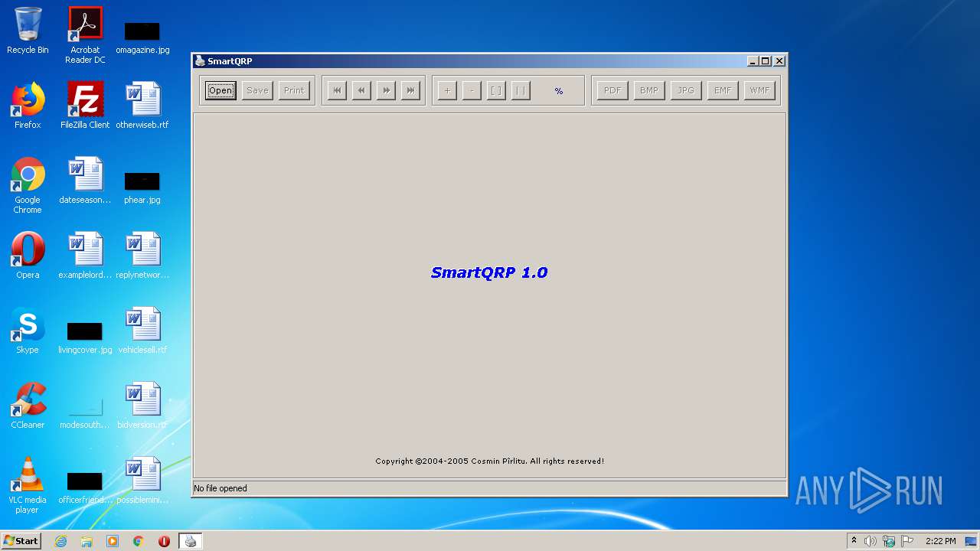The width and height of the screenshot is (980, 551).
Task: Show hidden tray icons arrow
Action: [854, 541]
